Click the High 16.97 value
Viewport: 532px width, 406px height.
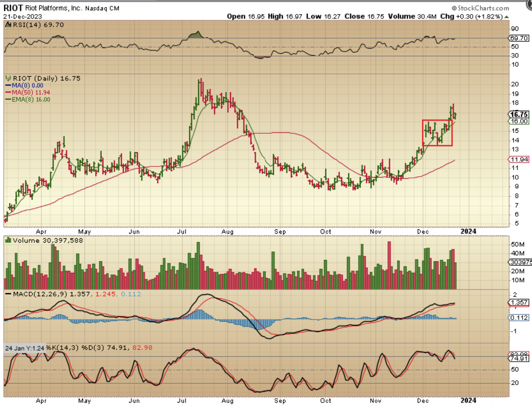(x=285, y=16)
